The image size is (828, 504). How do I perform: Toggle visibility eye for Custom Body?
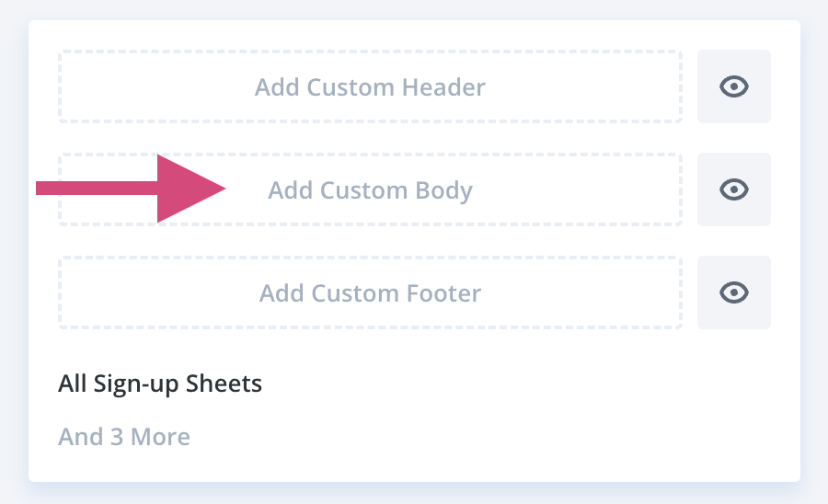coord(733,189)
